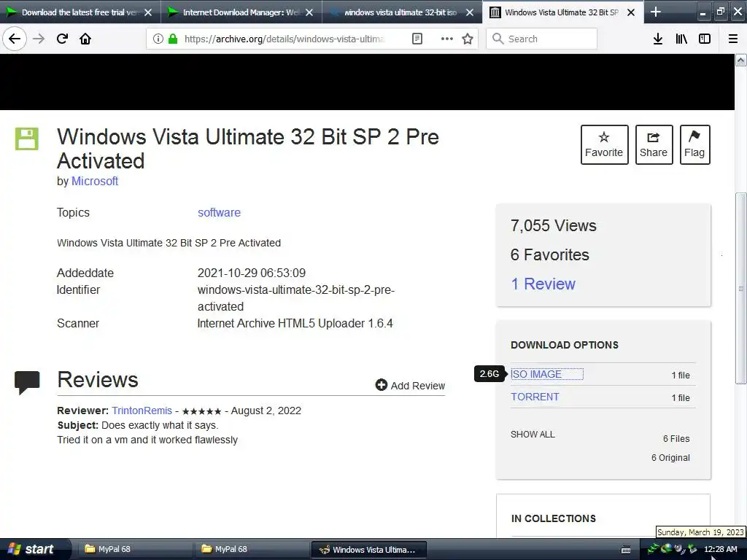The height and width of the screenshot is (560, 747).
Task: Open the browser hamburger menu
Action: [x=733, y=39]
